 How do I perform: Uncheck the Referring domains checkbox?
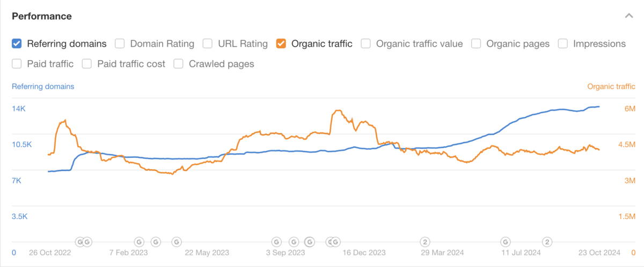point(17,44)
